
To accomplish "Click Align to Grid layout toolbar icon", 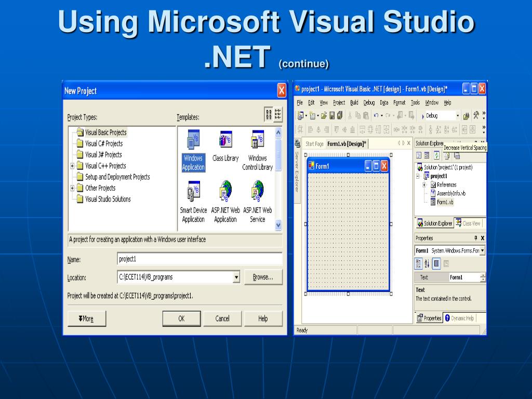I will [300, 129].
